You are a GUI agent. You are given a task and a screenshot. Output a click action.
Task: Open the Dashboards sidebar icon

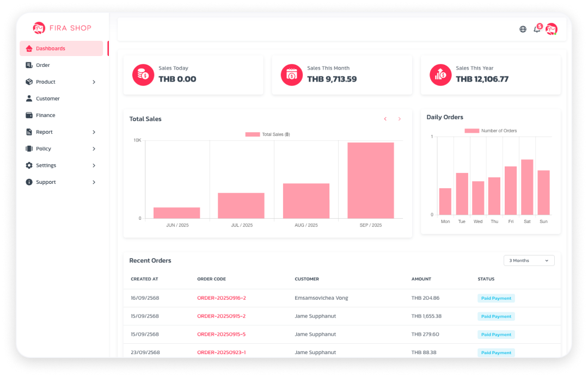[29, 48]
